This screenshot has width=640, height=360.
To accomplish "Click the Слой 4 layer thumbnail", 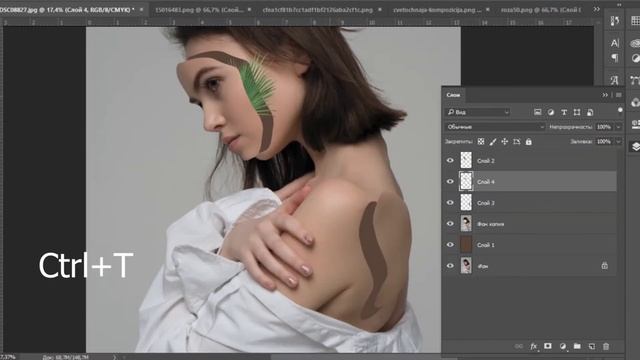I will click(x=466, y=182).
